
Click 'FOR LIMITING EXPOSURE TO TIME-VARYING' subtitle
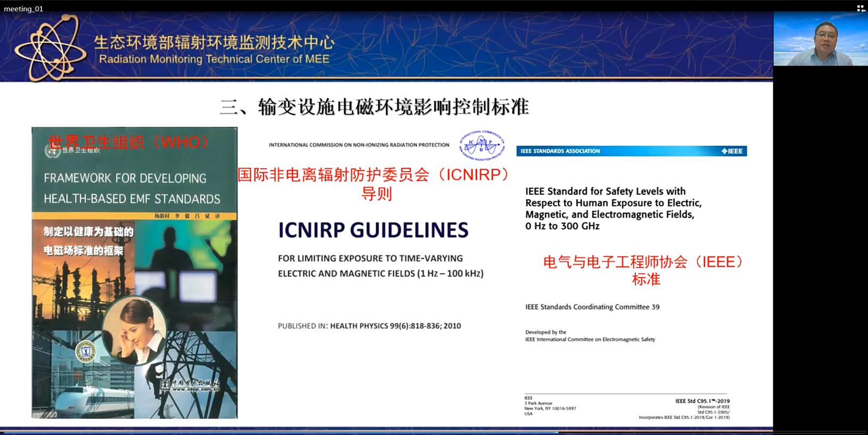point(370,258)
